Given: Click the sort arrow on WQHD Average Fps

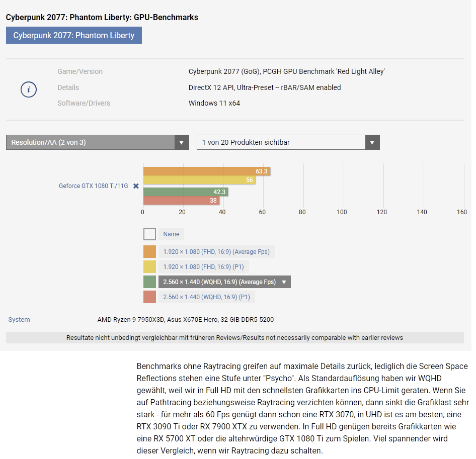Looking at the screenshot, I should [284, 282].
